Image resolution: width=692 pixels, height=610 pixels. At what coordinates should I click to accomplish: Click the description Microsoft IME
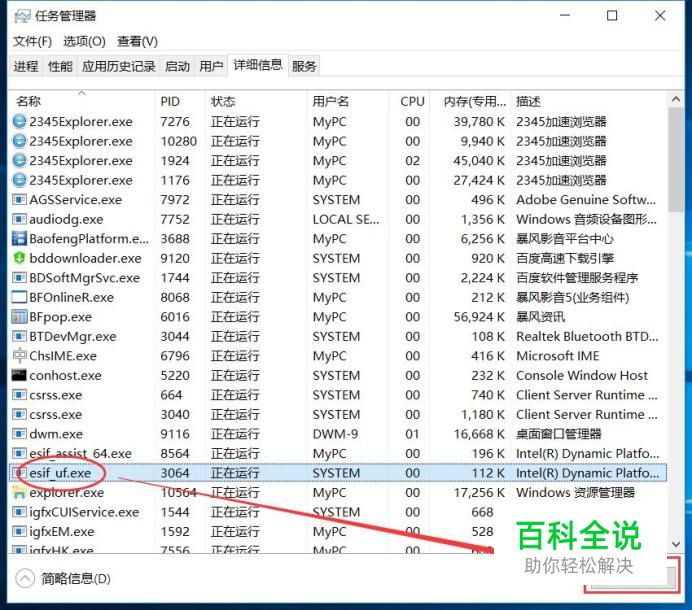click(558, 356)
